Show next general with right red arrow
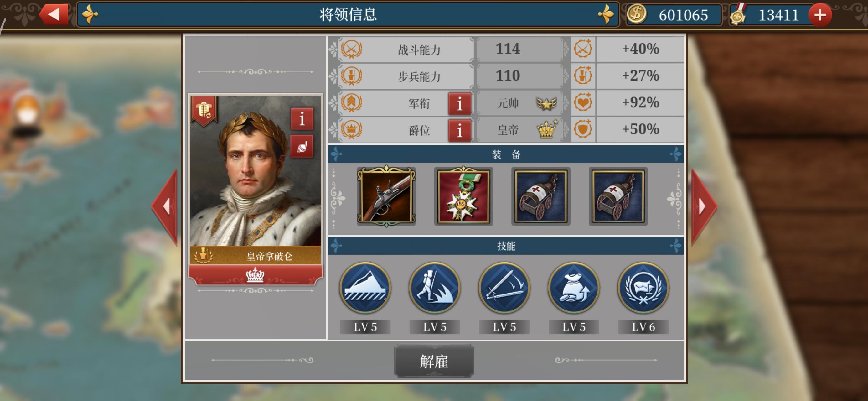This screenshot has width=868, height=401. (704, 207)
